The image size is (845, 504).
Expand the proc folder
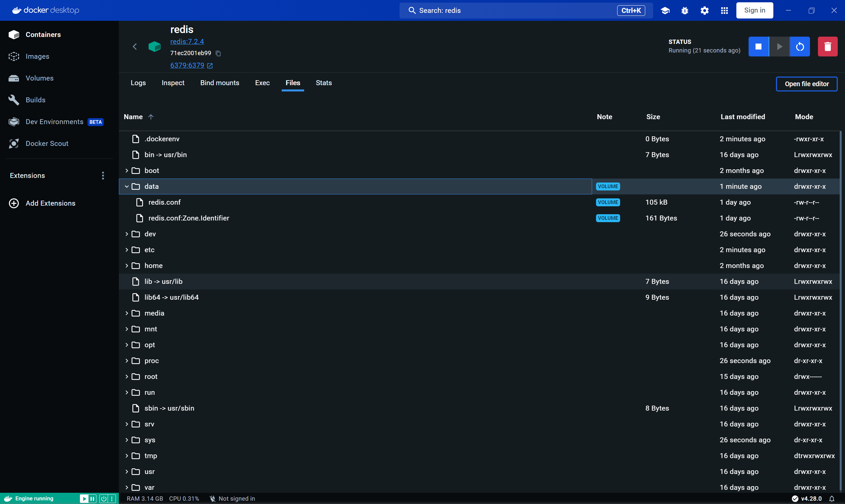(127, 361)
